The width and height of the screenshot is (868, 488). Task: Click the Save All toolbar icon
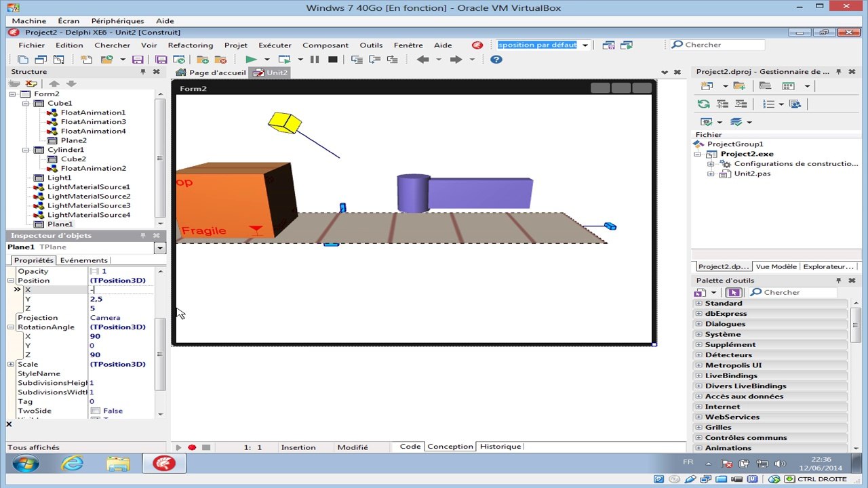161,60
